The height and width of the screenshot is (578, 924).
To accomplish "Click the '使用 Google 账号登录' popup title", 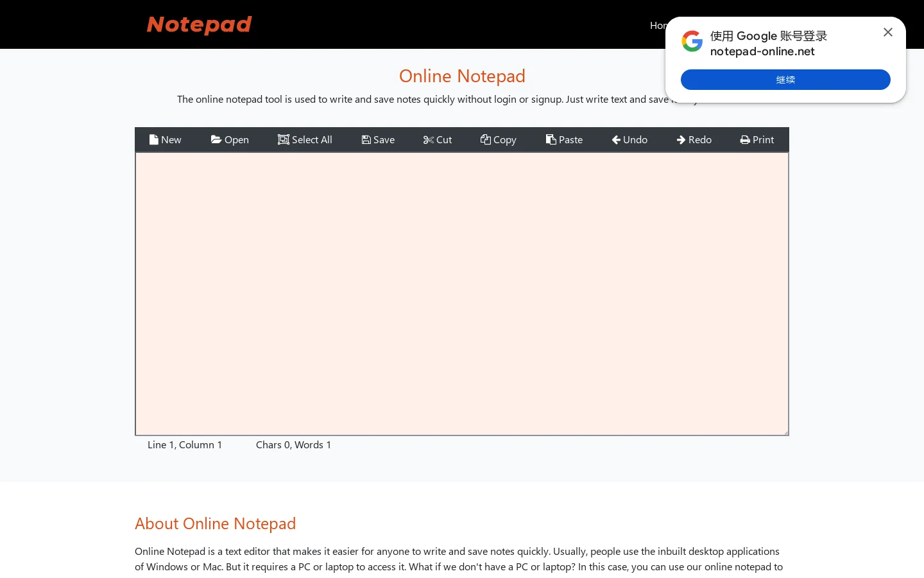I will pyautogui.click(x=769, y=36).
